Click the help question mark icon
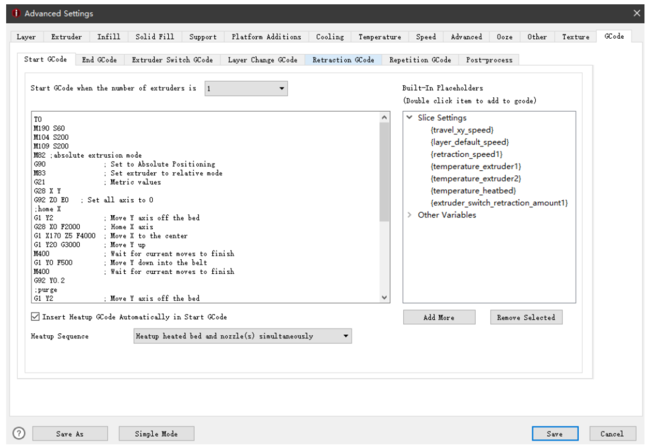650x448 pixels. pyautogui.click(x=15, y=433)
